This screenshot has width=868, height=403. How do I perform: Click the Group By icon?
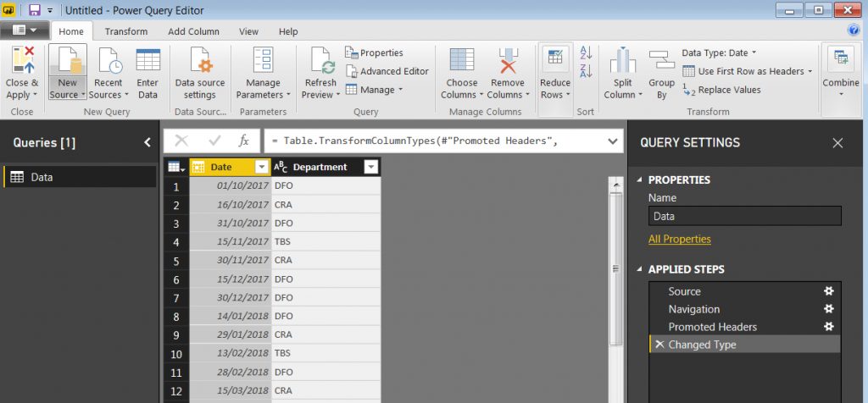pos(661,62)
